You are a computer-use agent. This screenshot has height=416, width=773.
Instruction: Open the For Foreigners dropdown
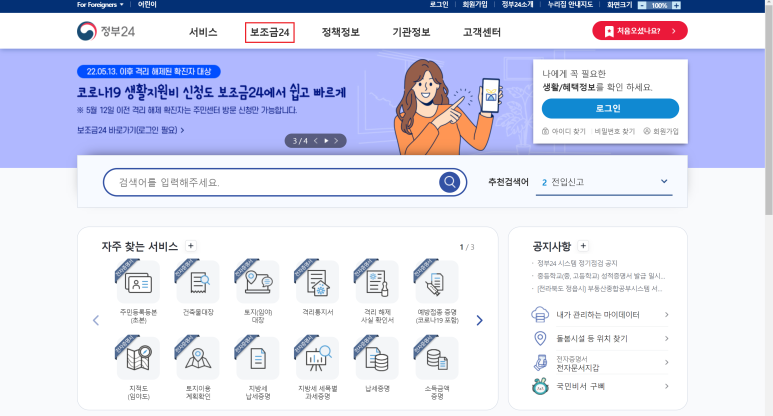point(100,4)
